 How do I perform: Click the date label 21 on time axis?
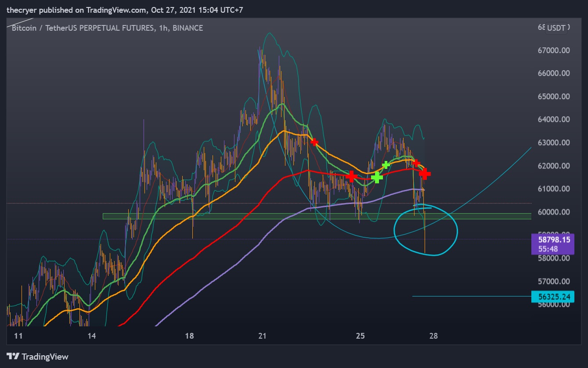point(262,336)
